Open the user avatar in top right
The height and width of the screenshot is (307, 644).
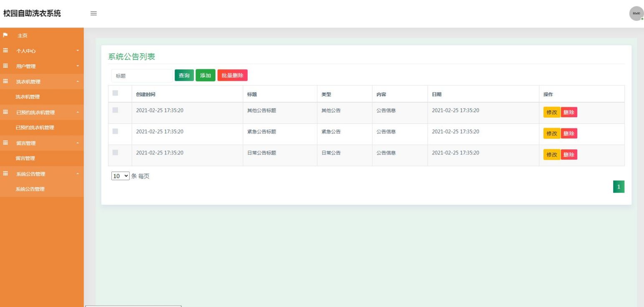click(x=636, y=13)
